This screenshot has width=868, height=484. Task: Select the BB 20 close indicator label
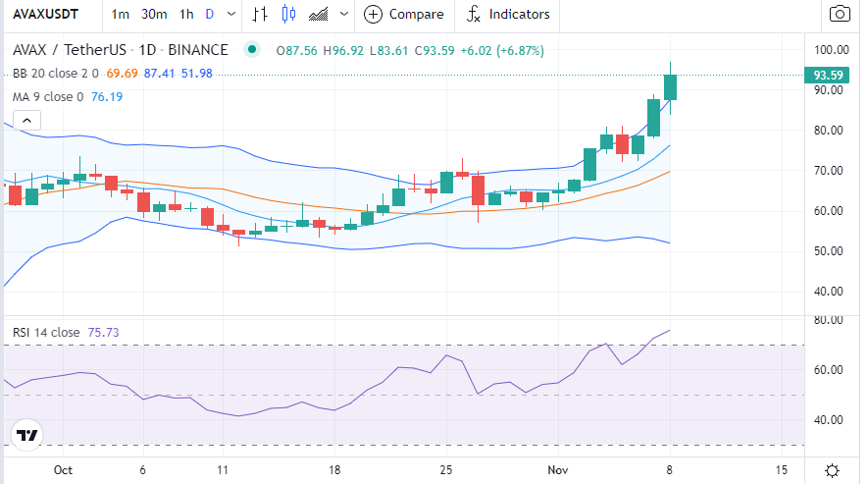(55, 74)
